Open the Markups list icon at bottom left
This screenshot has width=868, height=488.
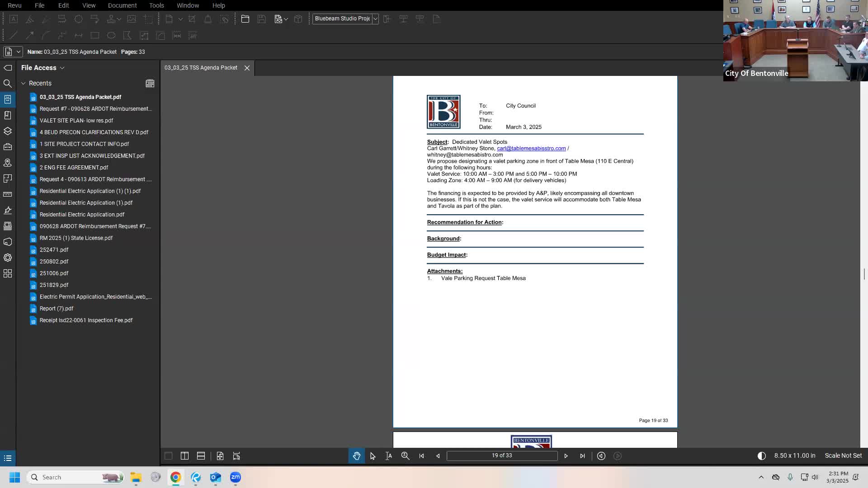point(8,458)
